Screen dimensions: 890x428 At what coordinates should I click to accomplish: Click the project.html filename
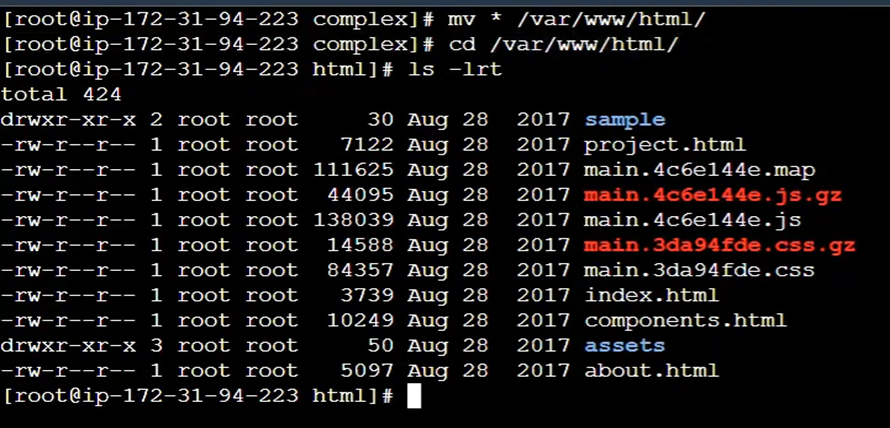point(665,145)
